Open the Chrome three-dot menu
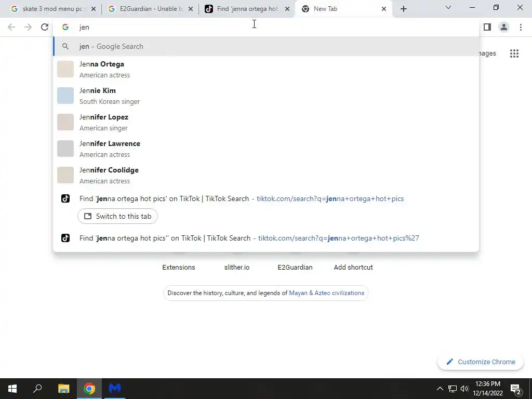 pos(521,27)
